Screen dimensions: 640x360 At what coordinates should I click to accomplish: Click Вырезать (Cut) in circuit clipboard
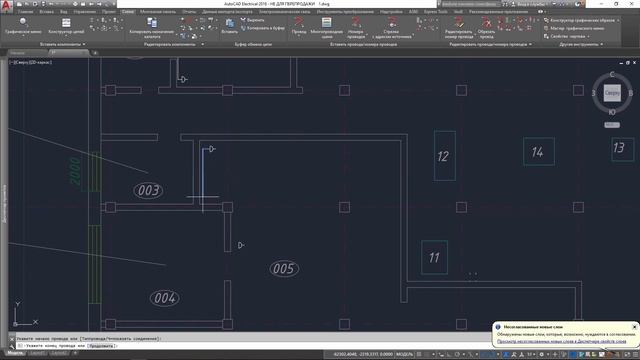253,20
